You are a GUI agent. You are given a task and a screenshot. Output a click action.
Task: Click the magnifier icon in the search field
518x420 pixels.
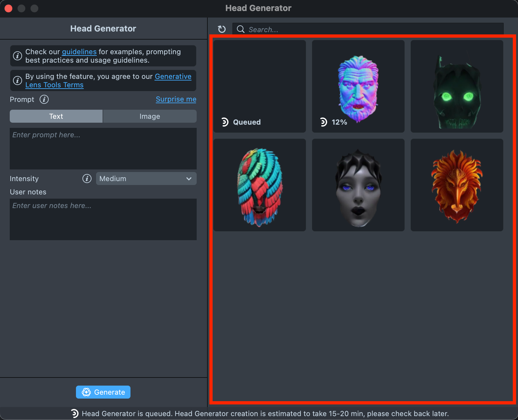pyautogui.click(x=240, y=29)
